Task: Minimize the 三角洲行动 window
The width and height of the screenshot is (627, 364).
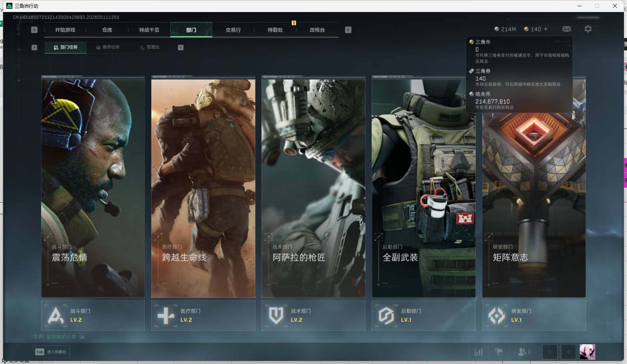Action: point(580,6)
